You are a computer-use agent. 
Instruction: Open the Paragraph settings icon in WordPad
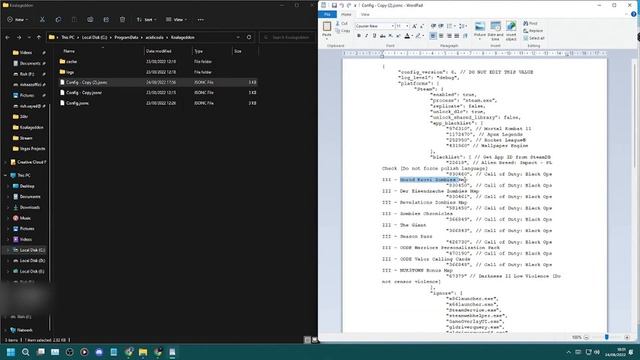pos(465,36)
